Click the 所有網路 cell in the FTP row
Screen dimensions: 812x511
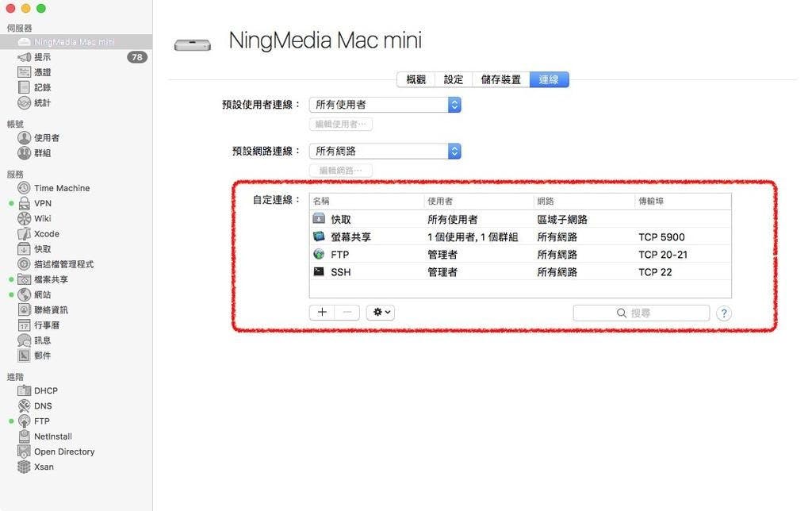557,255
